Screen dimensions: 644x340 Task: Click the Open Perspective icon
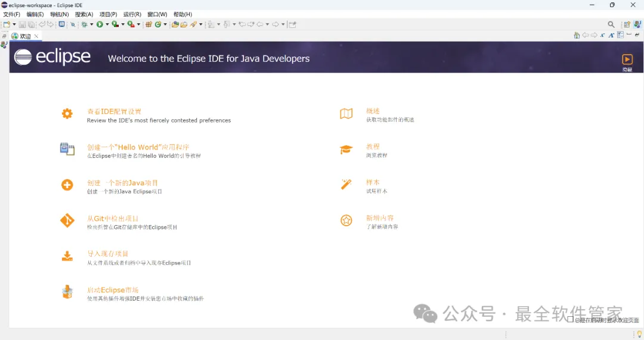click(627, 24)
